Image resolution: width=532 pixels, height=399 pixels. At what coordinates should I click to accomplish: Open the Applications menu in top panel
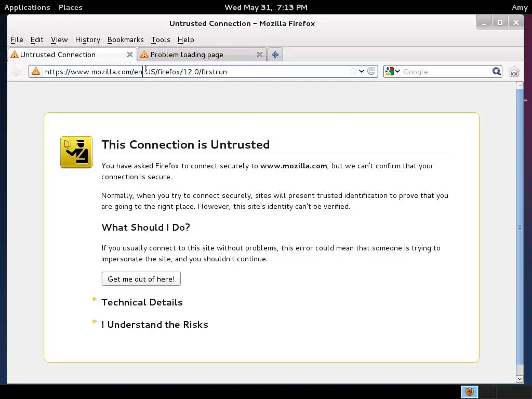coord(27,7)
